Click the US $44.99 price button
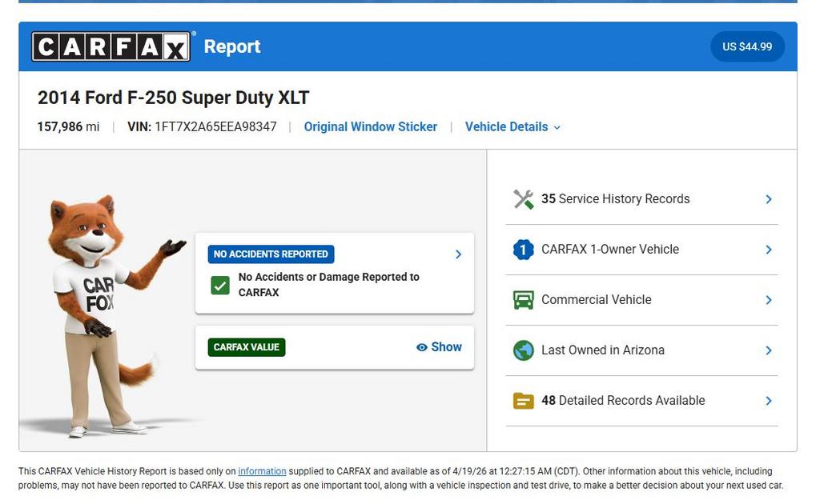 click(x=746, y=47)
